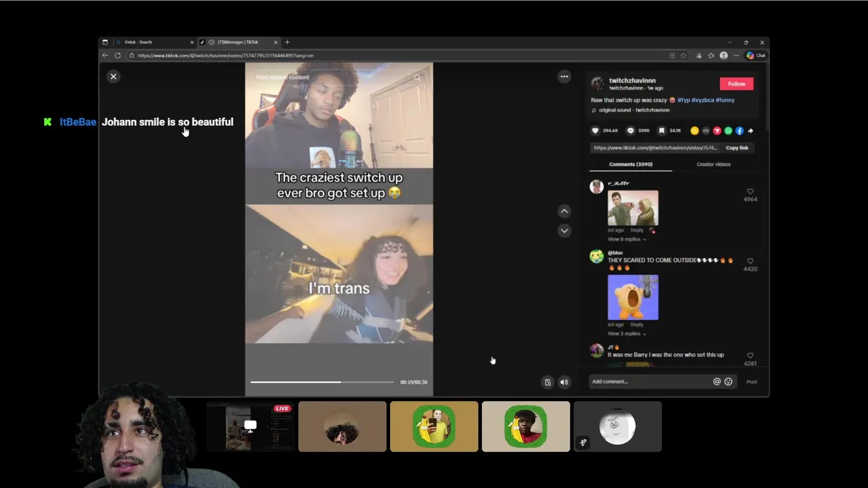The height and width of the screenshot is (488, 868).
Task: Open the emoji picker in comment box
Action: (x=728, y=382)
